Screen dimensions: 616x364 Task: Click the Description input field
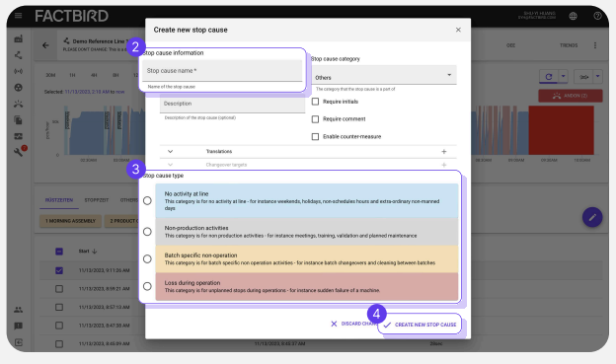(x=232, y=104)
